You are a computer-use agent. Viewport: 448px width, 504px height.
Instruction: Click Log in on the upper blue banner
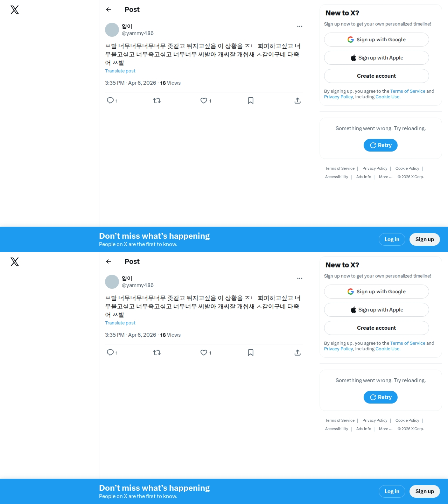pos(392,239)
